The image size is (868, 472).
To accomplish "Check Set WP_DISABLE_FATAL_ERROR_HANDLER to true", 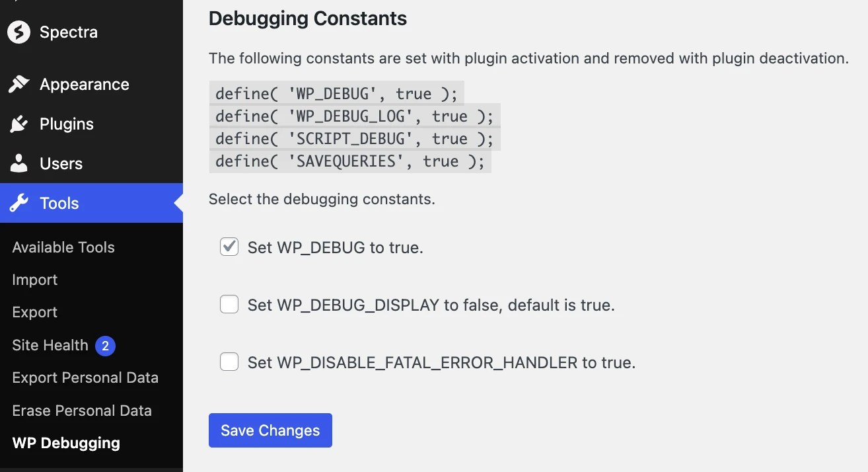I will coord(229,361).
